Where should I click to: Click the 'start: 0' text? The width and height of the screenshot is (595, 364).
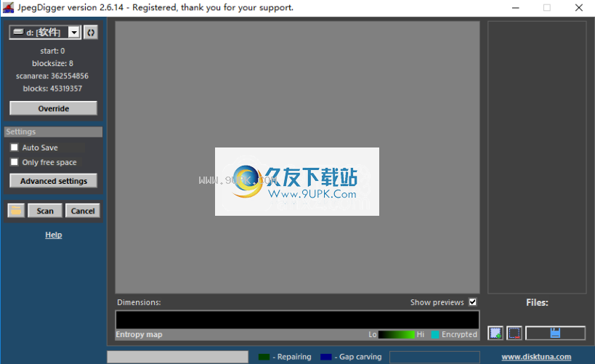pos(52,51)
